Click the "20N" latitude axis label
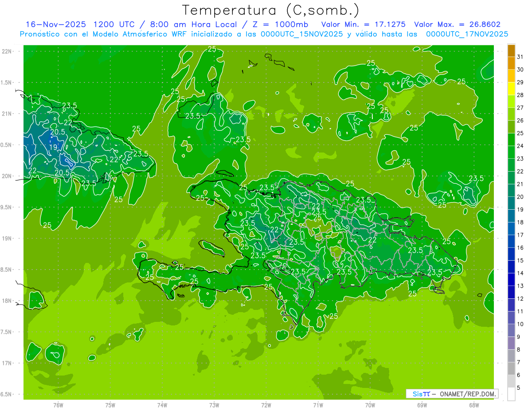Screen dimensions: 532x411 coord(8,176)
